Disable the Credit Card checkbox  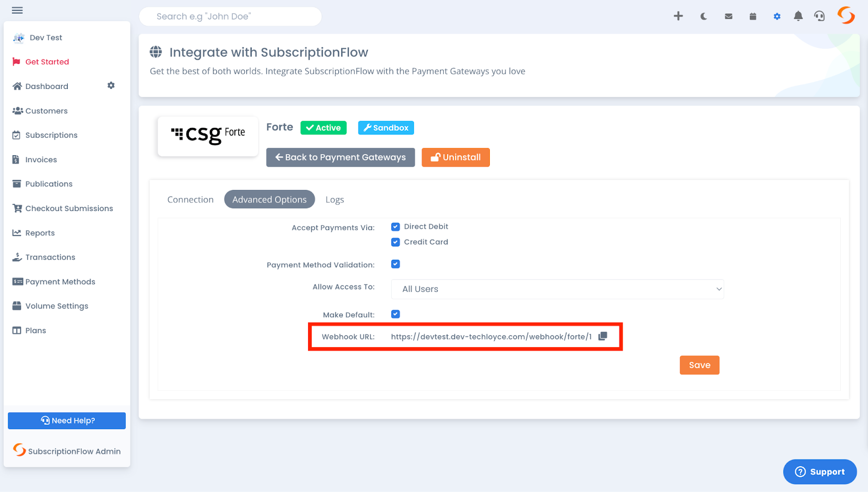tap(395, 242)
